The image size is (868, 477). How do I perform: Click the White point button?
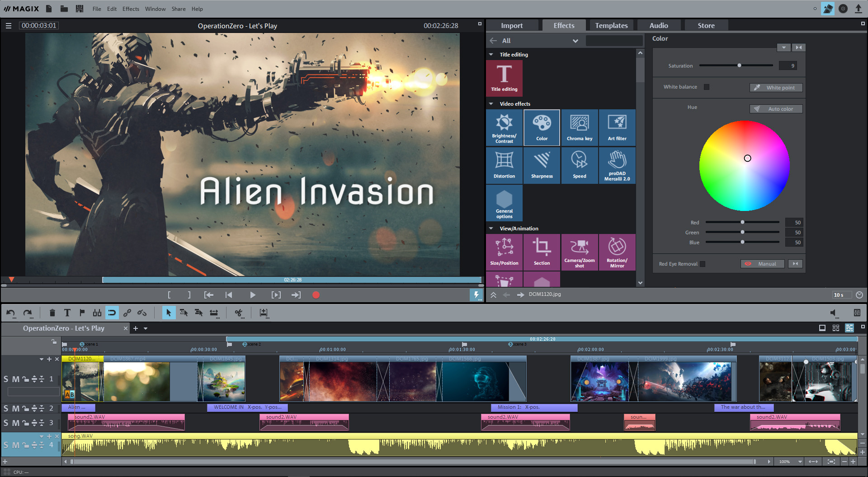[776, 87]
